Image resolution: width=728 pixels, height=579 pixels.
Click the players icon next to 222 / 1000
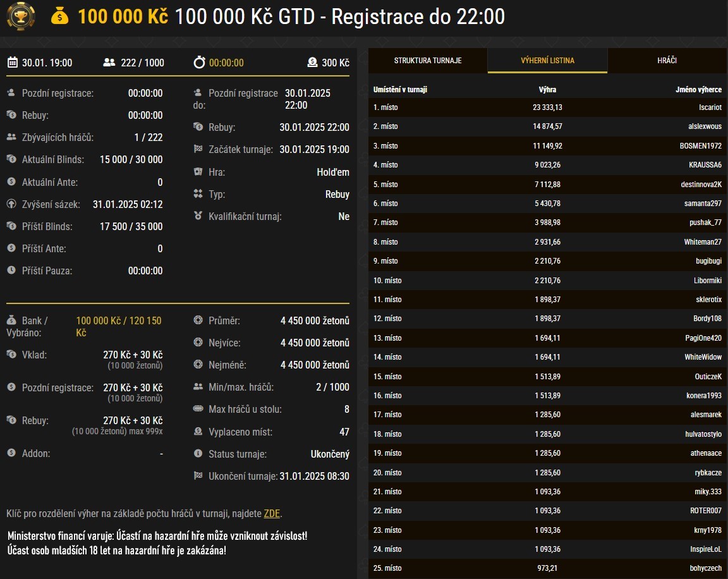click(x=109, y=63)
